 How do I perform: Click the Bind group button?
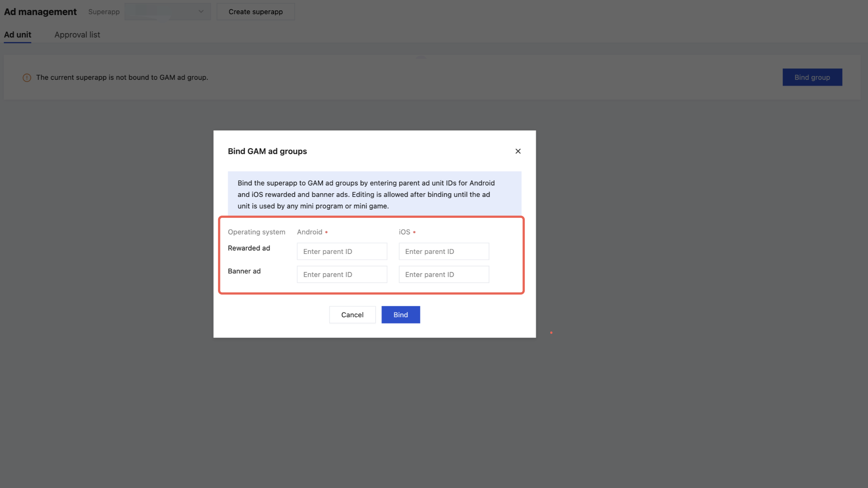[812, 77]
